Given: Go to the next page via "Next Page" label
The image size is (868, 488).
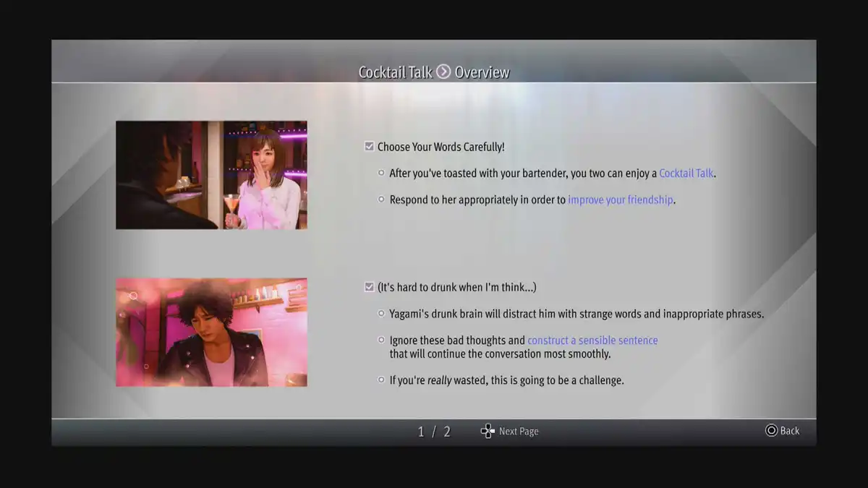Looking at the screenshot, I should (518, 432).
